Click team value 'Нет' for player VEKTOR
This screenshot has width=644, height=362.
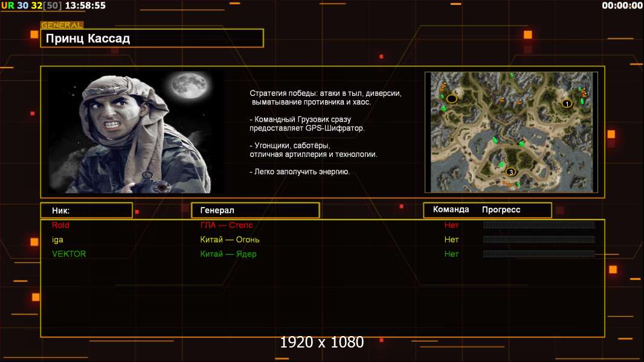[x=451, y=254]
